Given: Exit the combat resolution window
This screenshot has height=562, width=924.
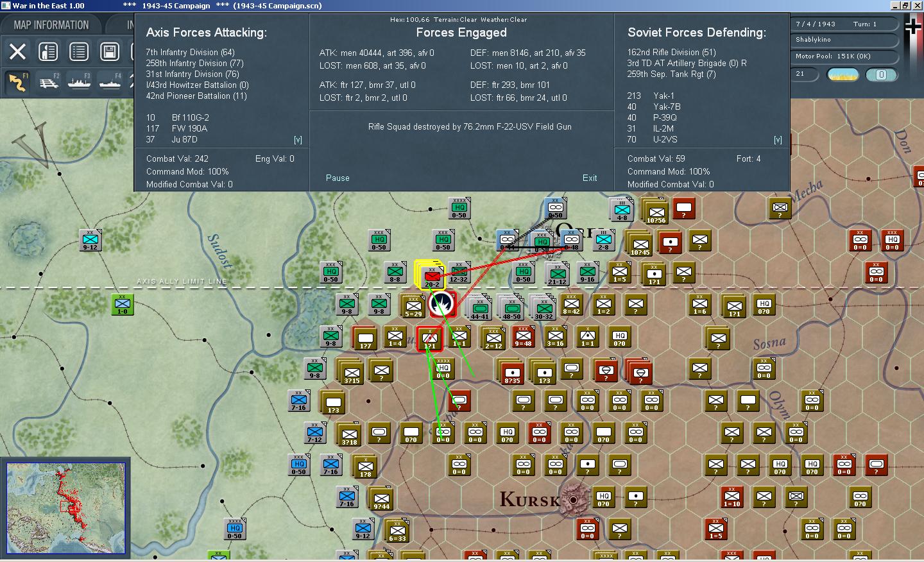Looking at the screenshot, I should click(x=590, y=178).
